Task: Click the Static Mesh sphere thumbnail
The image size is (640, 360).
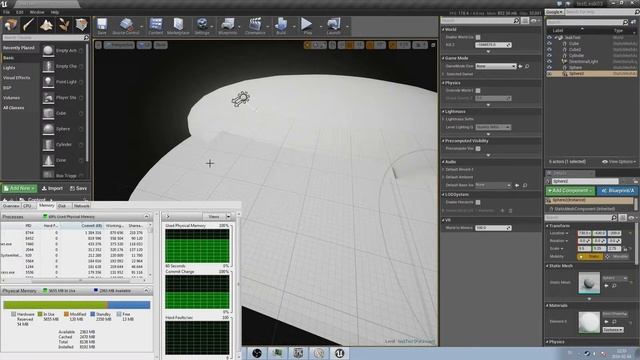Action: click(589, 282)
